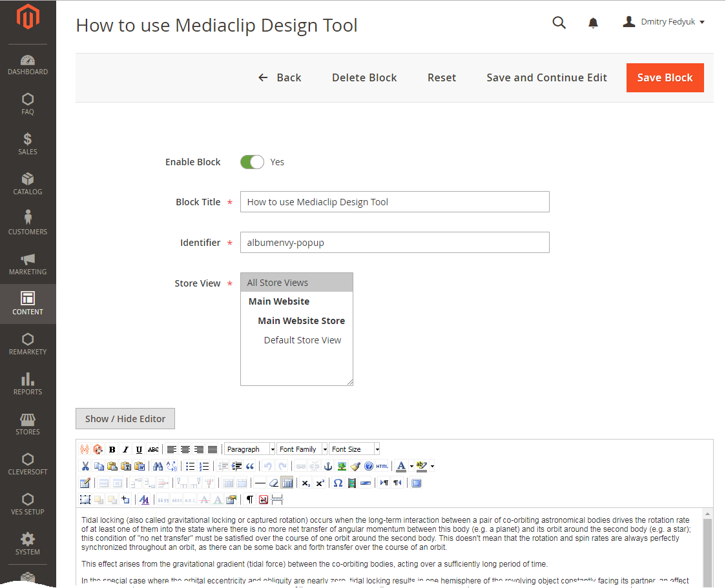Click the Copy icon in the editor toolbar
Viewport: 726px width, 588px height.
pos(99,466)
